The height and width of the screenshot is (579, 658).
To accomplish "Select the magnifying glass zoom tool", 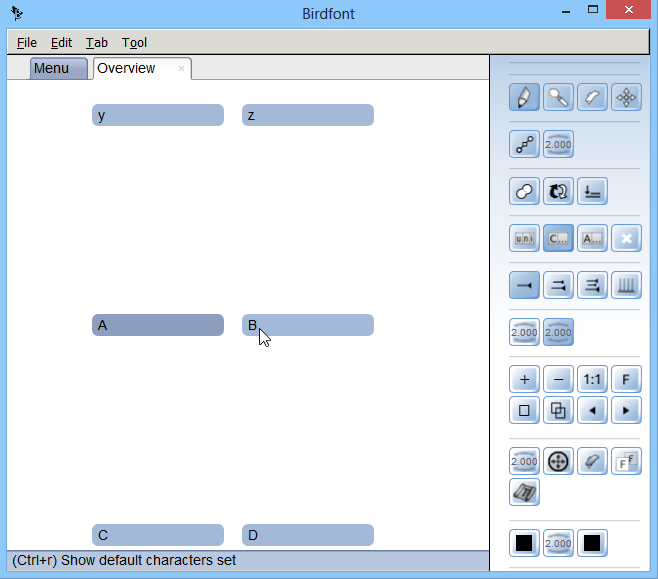I will [x=558, y=97].
